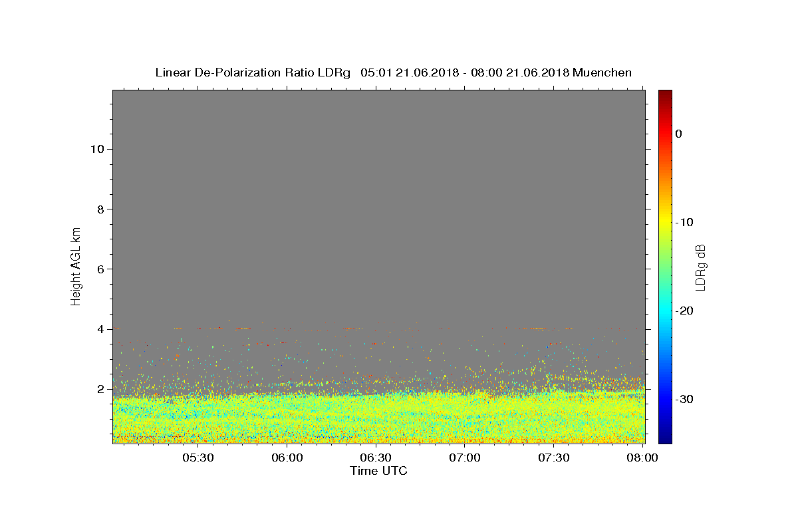Click the 05:30 time tick label
798x532 pixels.
click(x=198, y=458)
